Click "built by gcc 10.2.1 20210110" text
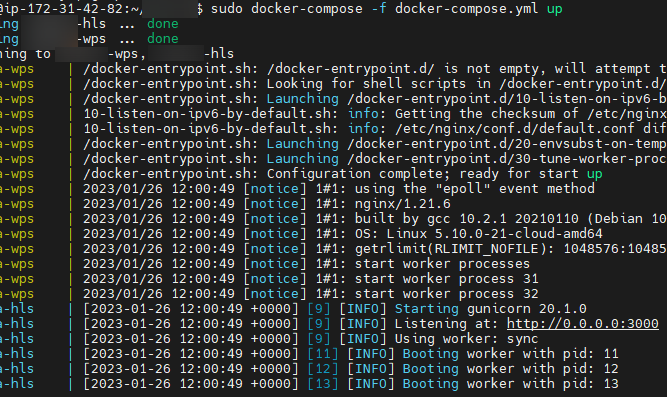The width and height of the screenshot is (667, 397). click(x=467, y=219)
